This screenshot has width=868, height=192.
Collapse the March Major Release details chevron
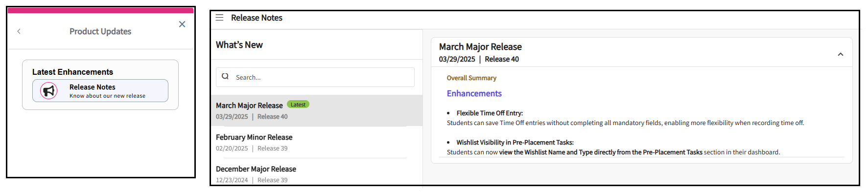pyautogui.click(x=841, y=54)
